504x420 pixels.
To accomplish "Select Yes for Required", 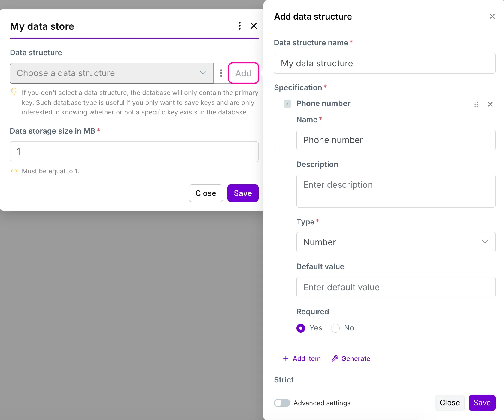I will (x=301, y=328).
